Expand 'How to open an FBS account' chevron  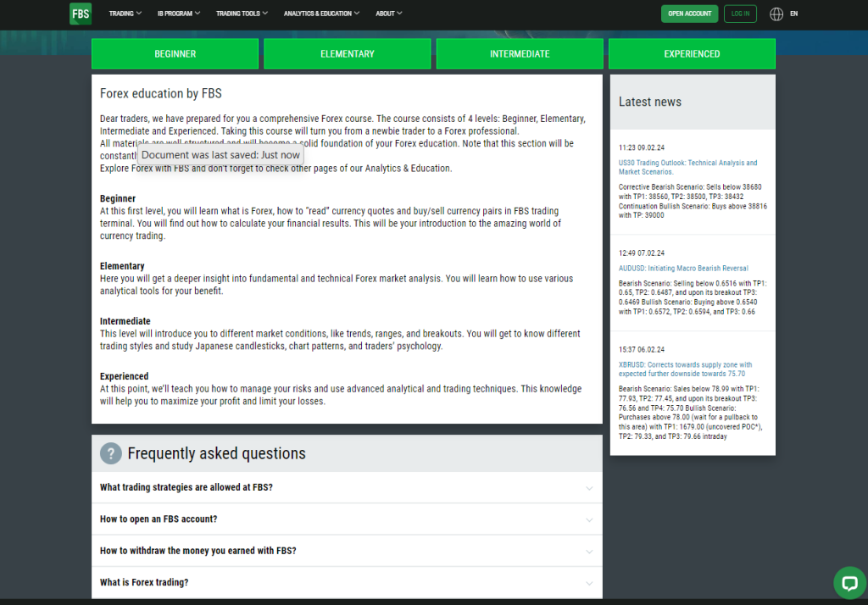(x=589, y=519)
